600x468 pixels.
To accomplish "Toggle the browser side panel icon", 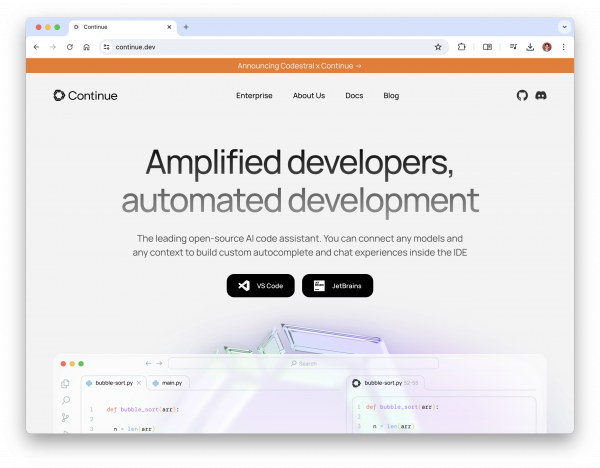I will tap(488, 47).
